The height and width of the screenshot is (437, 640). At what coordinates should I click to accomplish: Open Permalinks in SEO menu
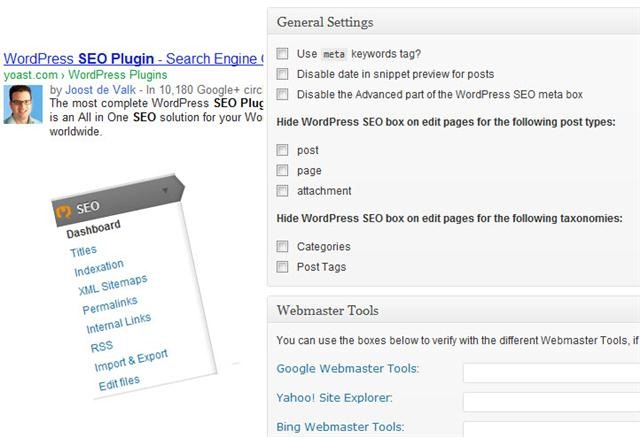[x=110, y=306]
